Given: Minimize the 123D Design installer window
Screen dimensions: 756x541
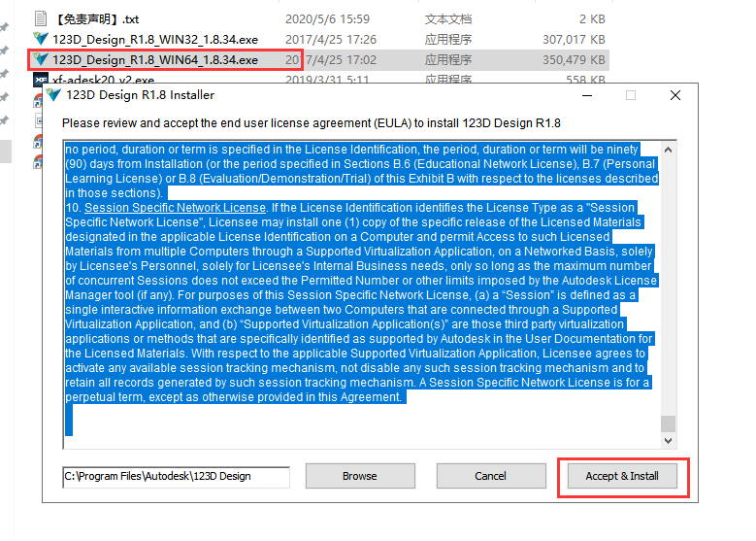Looking at the screenshot, I should 585,95.
